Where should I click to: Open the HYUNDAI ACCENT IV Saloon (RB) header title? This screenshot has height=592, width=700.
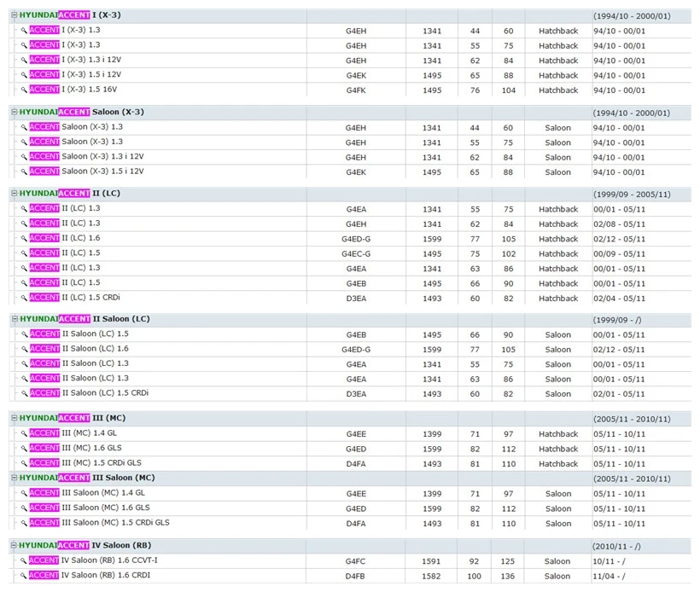tap(85, 546)
